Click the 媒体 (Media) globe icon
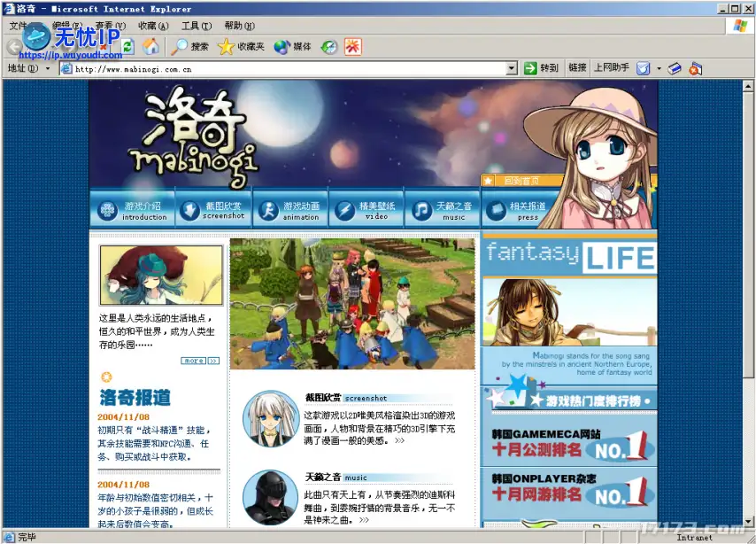Screen dimensions: 756x544 click(281, 47)
